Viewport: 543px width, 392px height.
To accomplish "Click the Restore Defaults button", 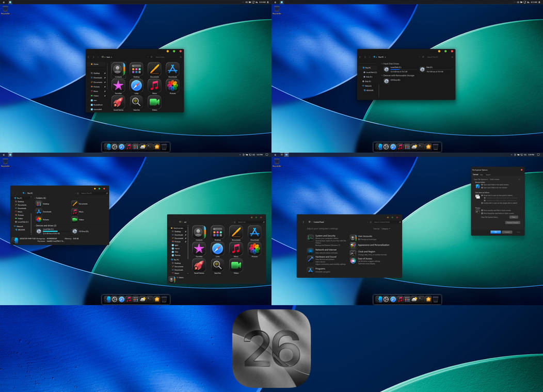I will [513, 223].
